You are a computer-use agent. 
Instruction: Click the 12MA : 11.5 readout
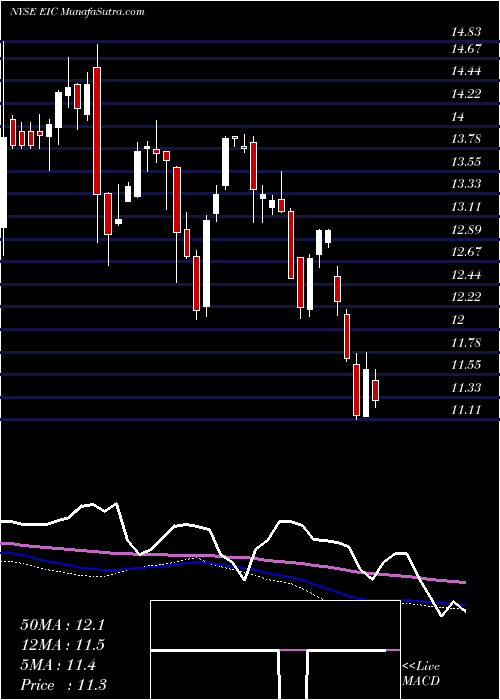coord(62,645)
